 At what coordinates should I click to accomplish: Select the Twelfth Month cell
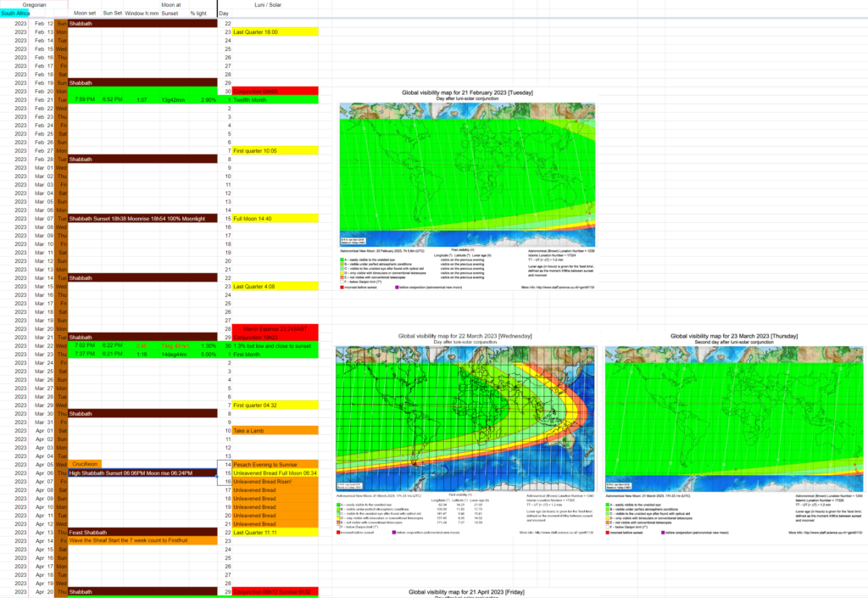pyautogui.click(x=275, y=100)
